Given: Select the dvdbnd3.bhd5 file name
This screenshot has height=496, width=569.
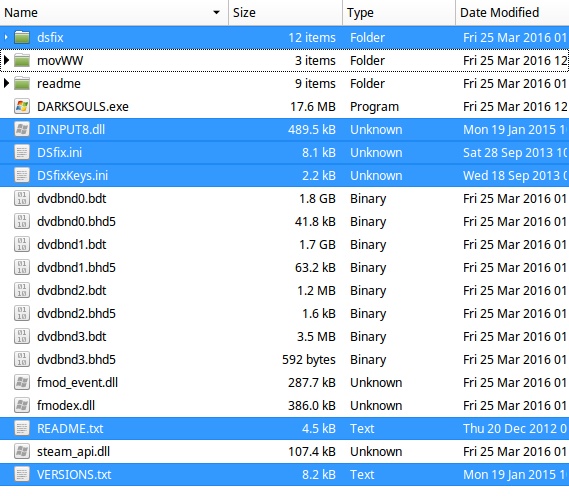Looking at the screenshot, I should coord(76,360).
